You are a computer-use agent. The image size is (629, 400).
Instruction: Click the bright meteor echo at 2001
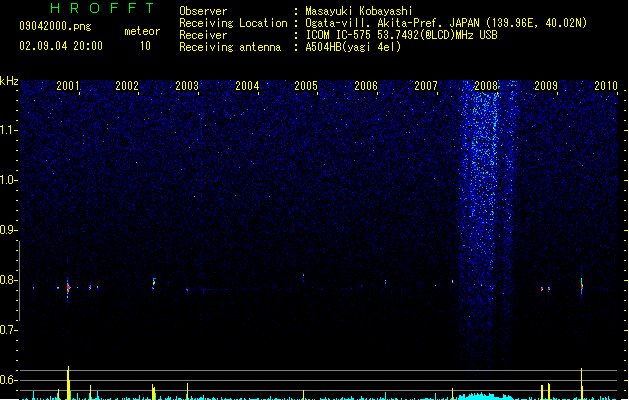point(68,287)
